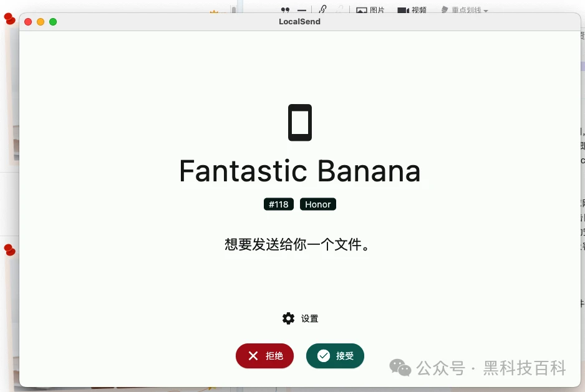This screenshot has width=585, height=392.
Task: Click the Honor device model tag
Action: click(318, 204)
